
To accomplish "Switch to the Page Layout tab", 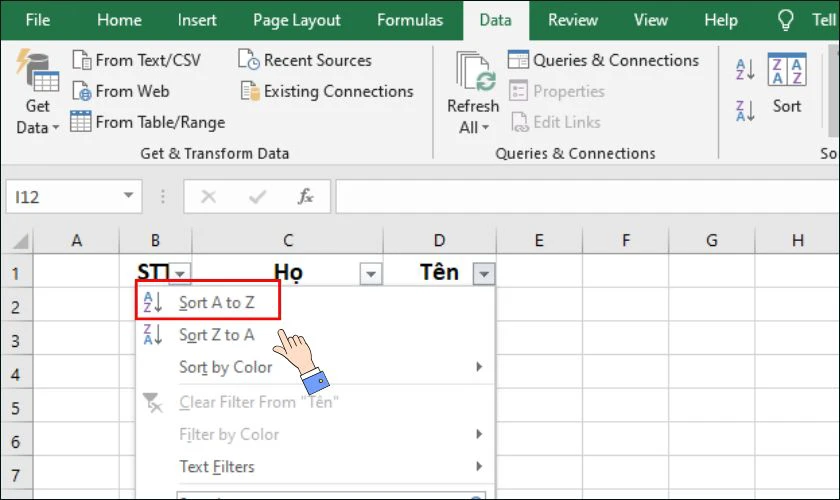I will click(296, 20).
